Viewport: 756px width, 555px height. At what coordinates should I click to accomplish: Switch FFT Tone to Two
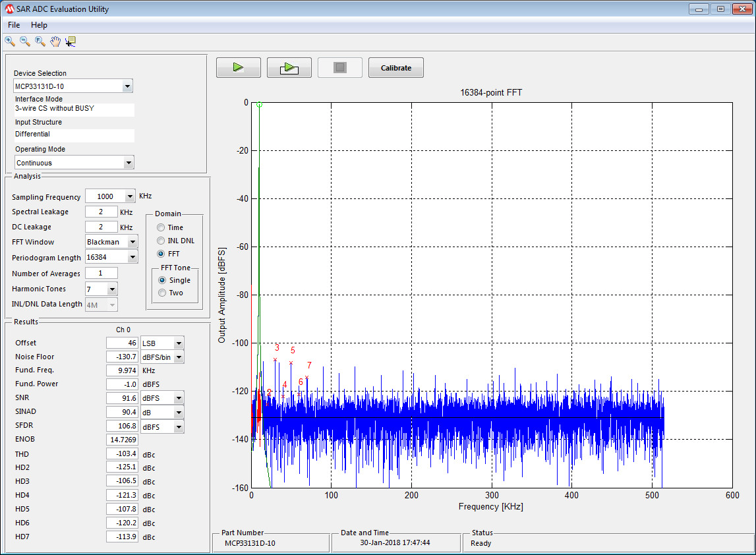tap(162, 293)
